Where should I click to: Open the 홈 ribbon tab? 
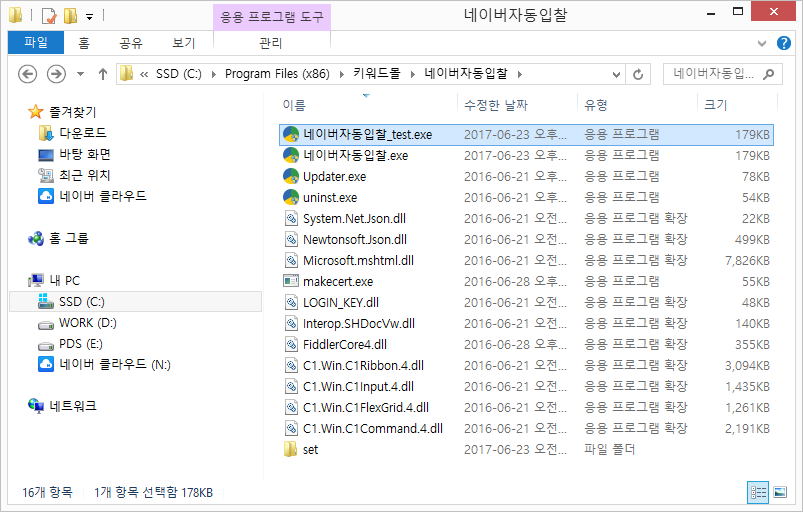point(84,43)
